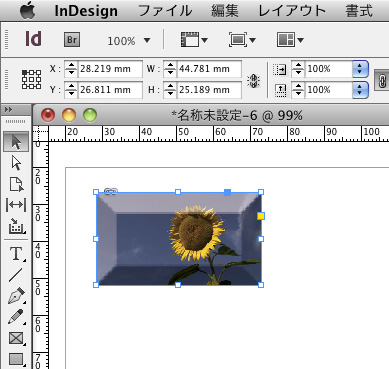Set the reference point in the grid
Screen dimensions: 389x369
coord(32,79)
